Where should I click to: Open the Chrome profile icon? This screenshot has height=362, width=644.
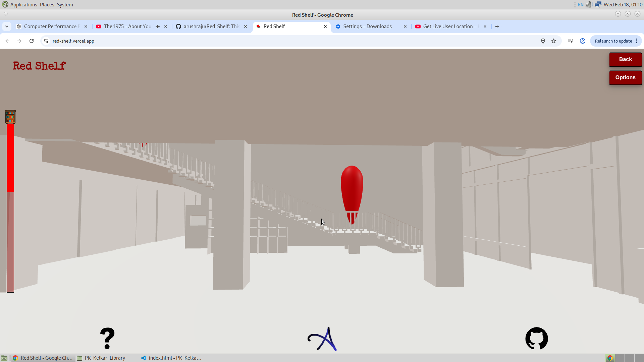pos(583,41)
